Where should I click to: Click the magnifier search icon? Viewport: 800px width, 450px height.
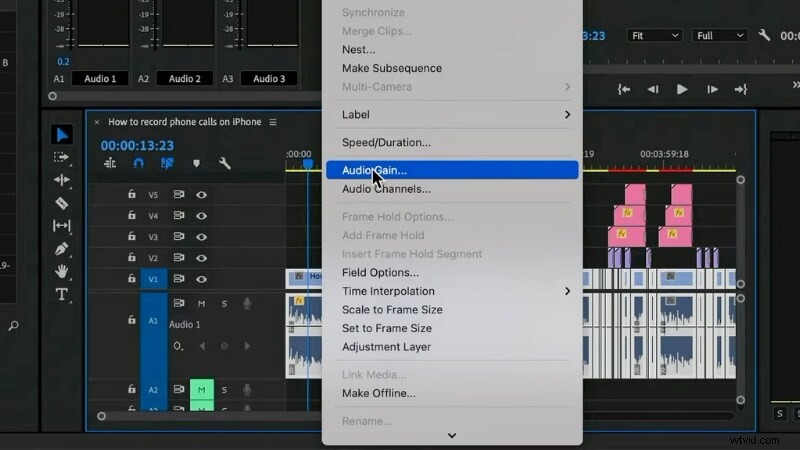point(13,326)
